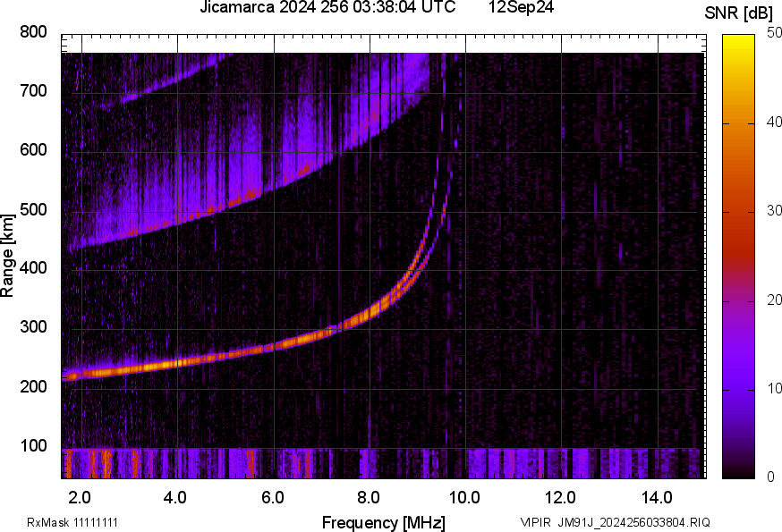This screenshot has height=532, width=782.
Task: Click the frequency tick label '10.0'
Action: coord(464,497)
